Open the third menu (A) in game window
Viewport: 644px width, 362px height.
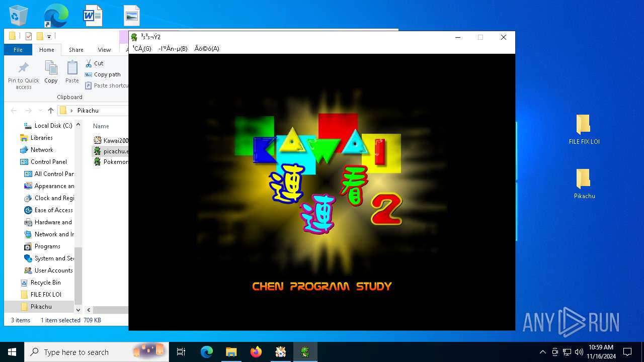coord(207,49)
